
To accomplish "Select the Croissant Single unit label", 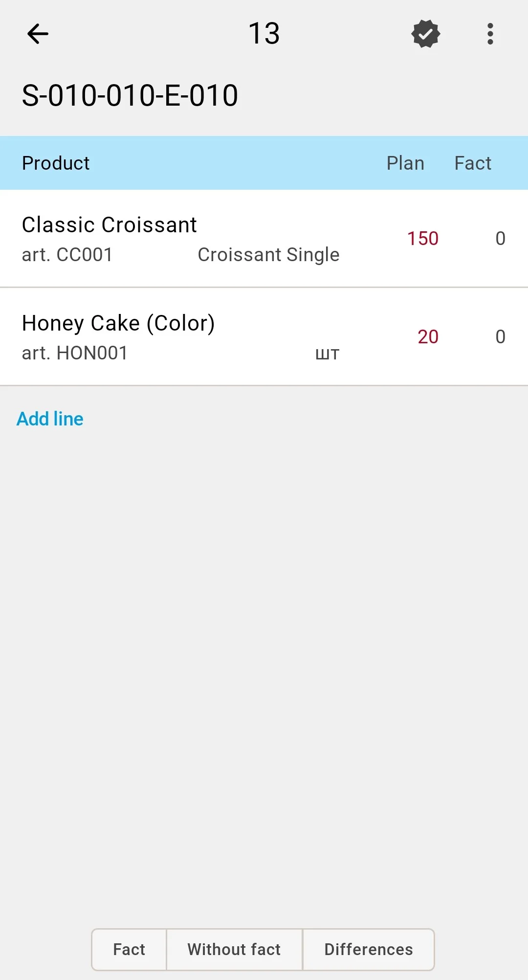I will pyautogui.click(x=268, y=255).
